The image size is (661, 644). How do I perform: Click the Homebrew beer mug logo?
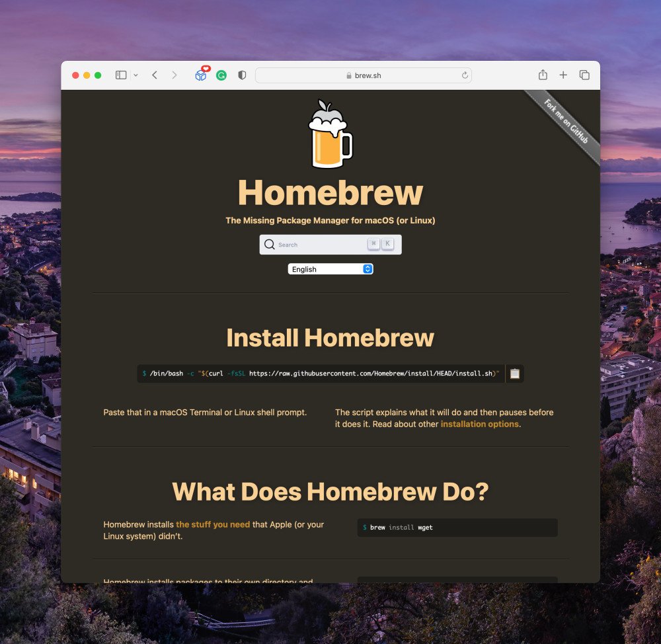pyautogui.click(x=330, y=134)
